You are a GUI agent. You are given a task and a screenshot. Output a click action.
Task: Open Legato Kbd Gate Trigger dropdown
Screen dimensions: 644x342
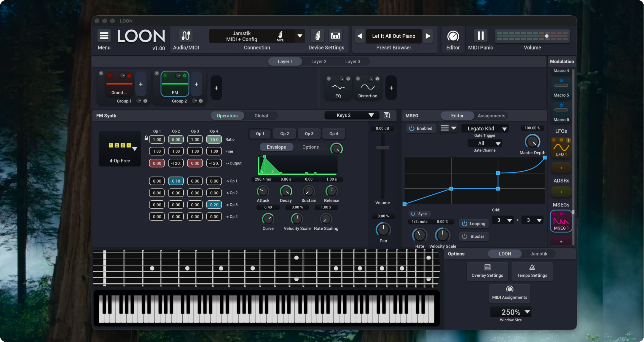[485, 129]
